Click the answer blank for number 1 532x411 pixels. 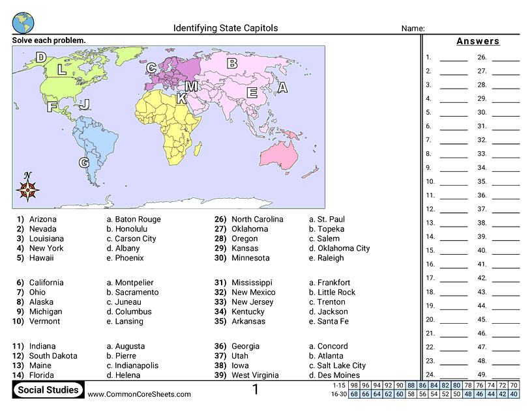[x=453, y=57]
